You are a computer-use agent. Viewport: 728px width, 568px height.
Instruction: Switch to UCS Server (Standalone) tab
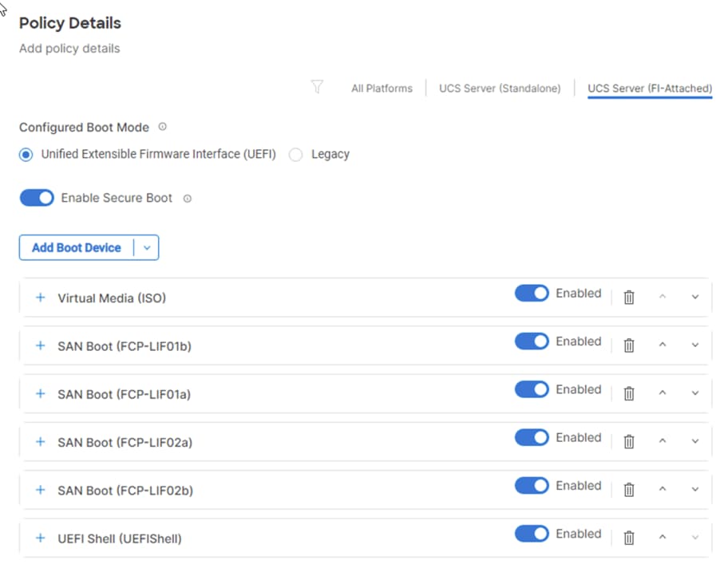tap(500, 89)
